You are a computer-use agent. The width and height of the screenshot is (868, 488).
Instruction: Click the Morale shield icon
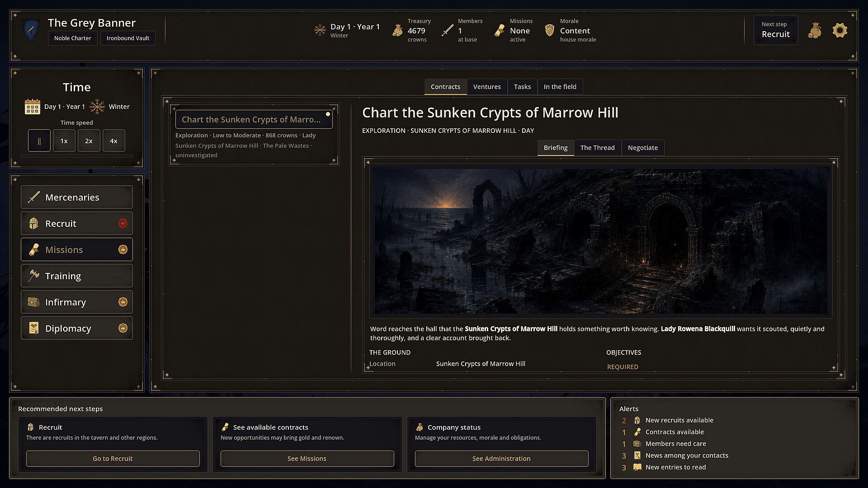click(x=549, y=30)
